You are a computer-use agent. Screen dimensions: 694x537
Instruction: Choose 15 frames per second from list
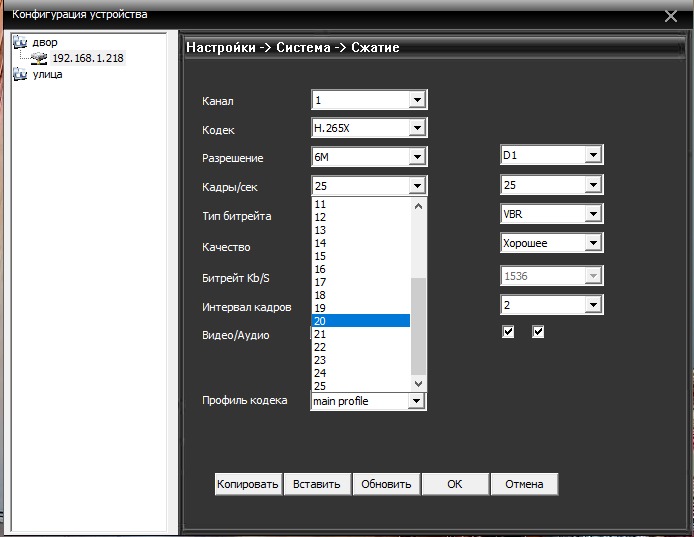[360, 256]
